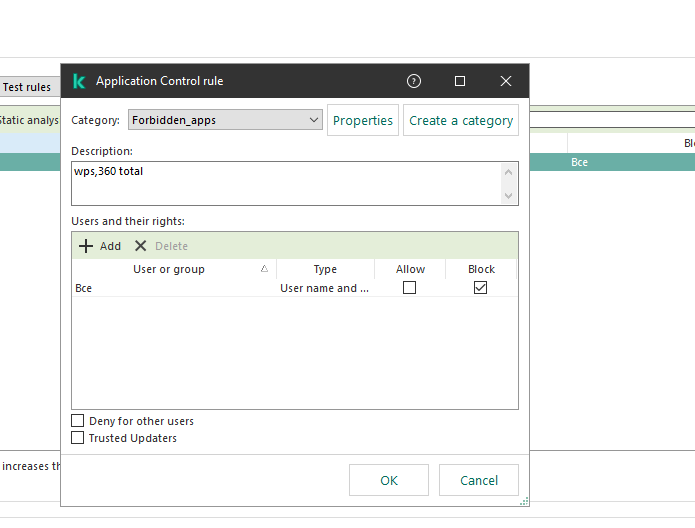Click the Kaspersky logo icon in title bar

77,81
